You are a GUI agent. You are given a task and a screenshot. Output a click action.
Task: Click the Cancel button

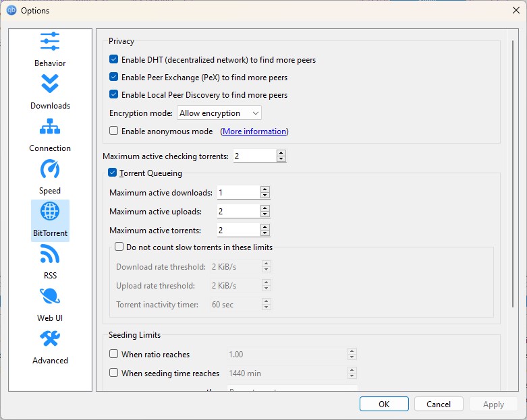coord(439,404)
